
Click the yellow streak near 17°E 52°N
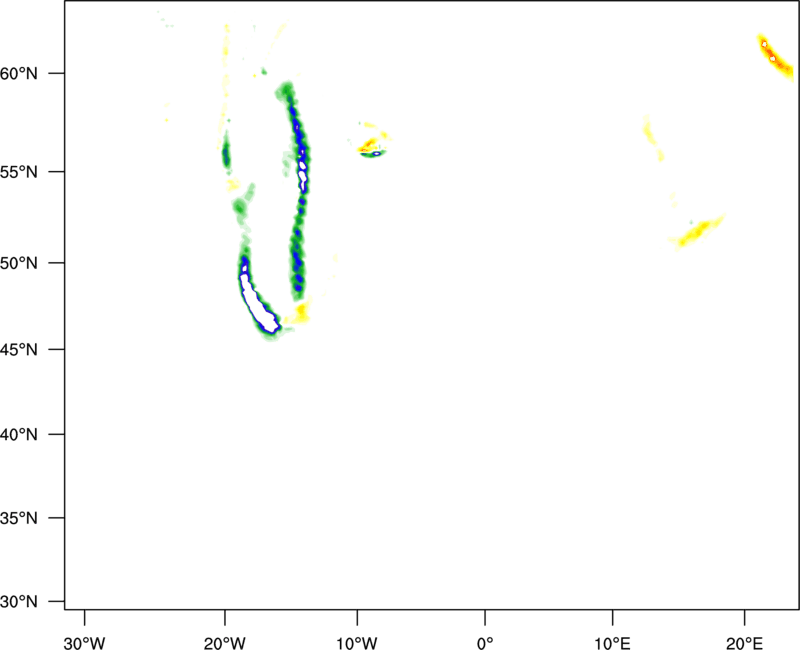(x=697, y=233)
